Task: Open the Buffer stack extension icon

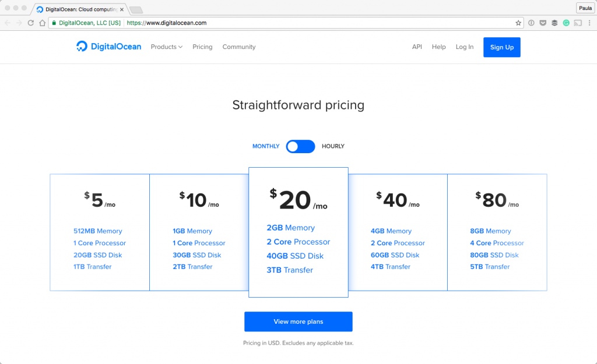Action: [x=554, y=23]
